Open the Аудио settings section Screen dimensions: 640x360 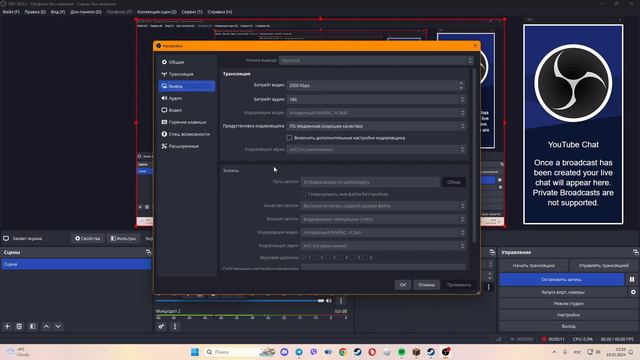tap(187, 98)
